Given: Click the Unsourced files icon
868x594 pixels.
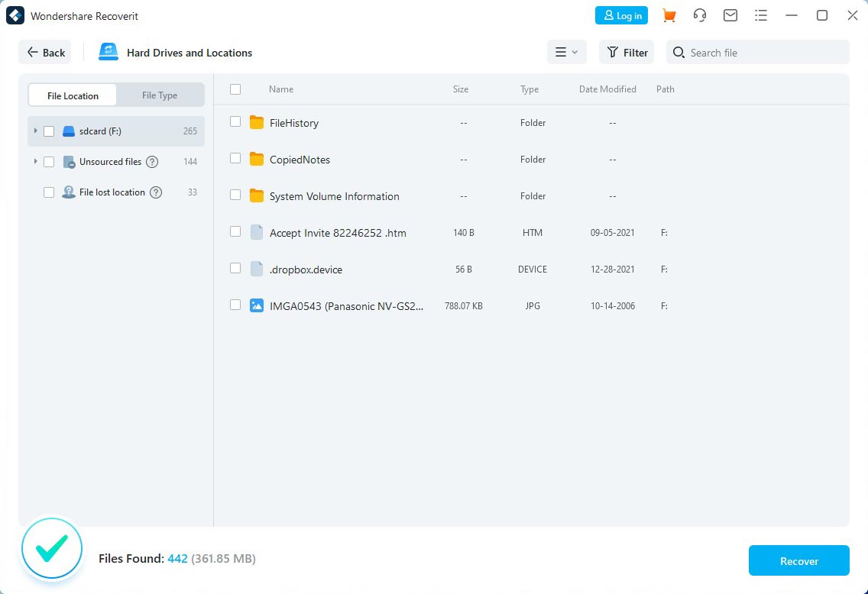Looking at the screenshot, I should click(69, 162).
